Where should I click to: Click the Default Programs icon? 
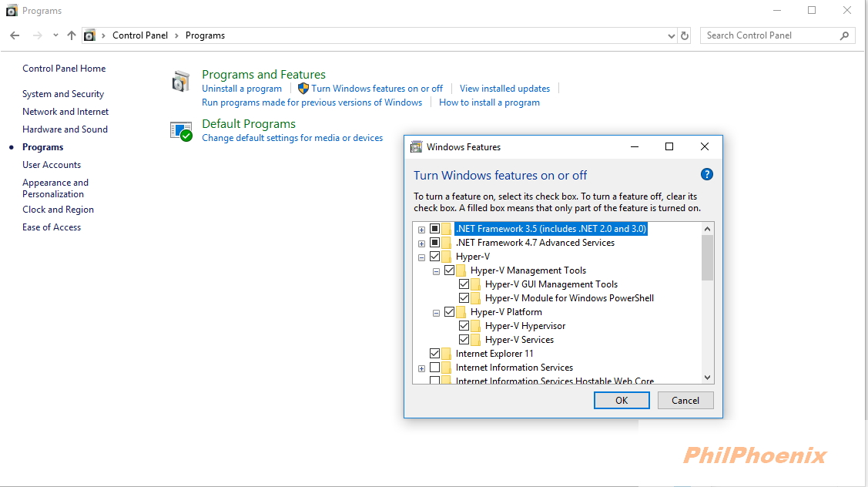pyautogui.click(x=181, y=131)
